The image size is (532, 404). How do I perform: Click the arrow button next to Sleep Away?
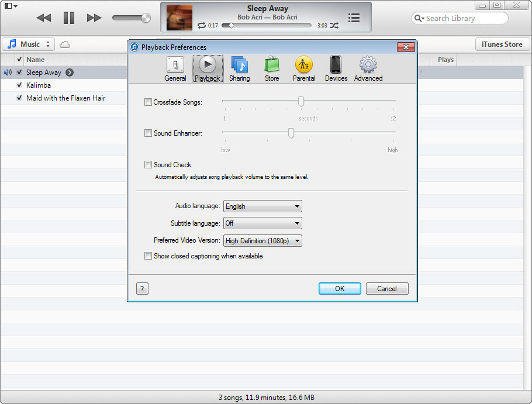pyautogui.click(x=70, y=72)
